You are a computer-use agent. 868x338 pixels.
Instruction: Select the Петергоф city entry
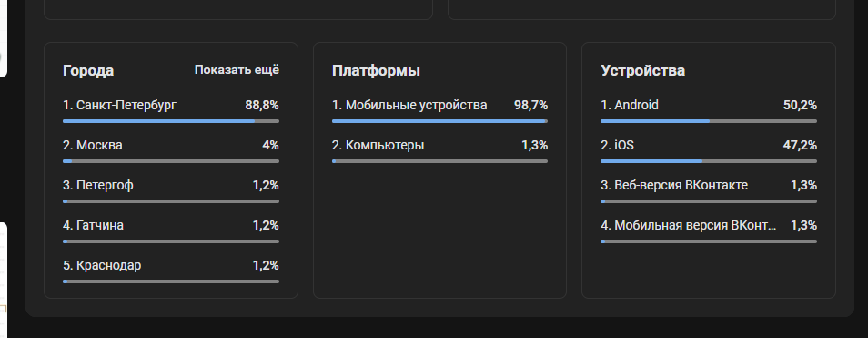click(x=171, y=190)
